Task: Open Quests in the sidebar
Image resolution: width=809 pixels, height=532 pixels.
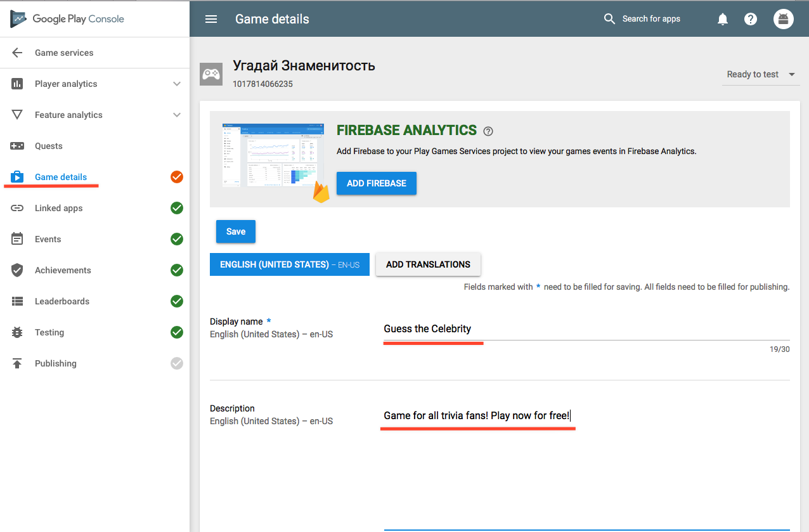Action: [49, 146]
